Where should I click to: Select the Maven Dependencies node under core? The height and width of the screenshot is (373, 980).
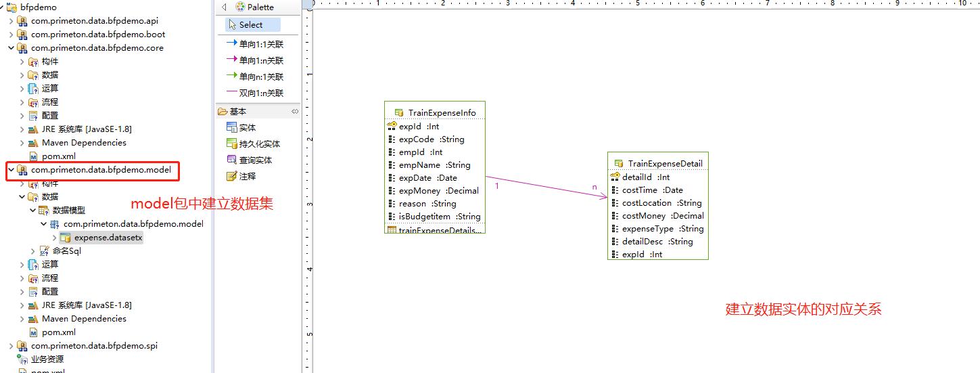click(84, 143)
